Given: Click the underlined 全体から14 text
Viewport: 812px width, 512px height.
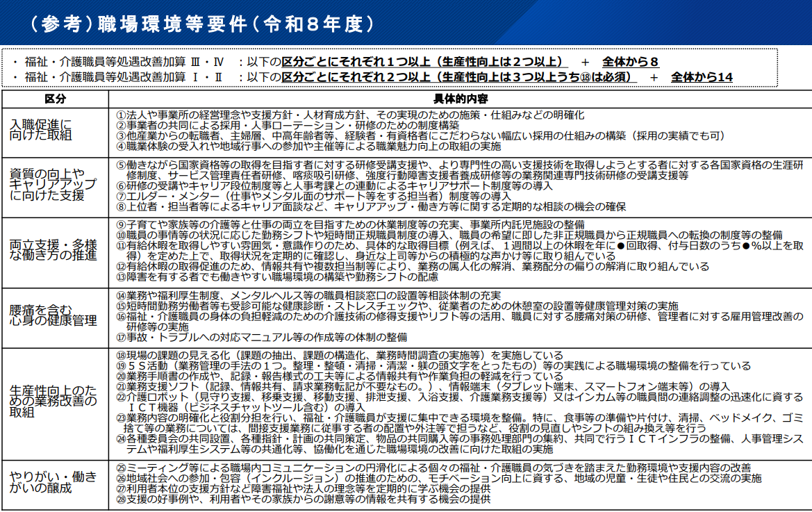Looking at the screenshot, I should (x=702, y=77).
